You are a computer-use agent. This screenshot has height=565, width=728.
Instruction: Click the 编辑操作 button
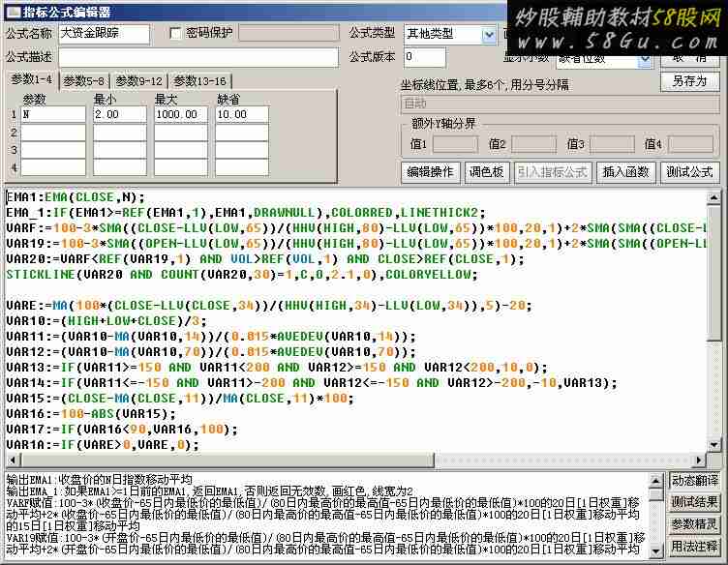(430, 172)
